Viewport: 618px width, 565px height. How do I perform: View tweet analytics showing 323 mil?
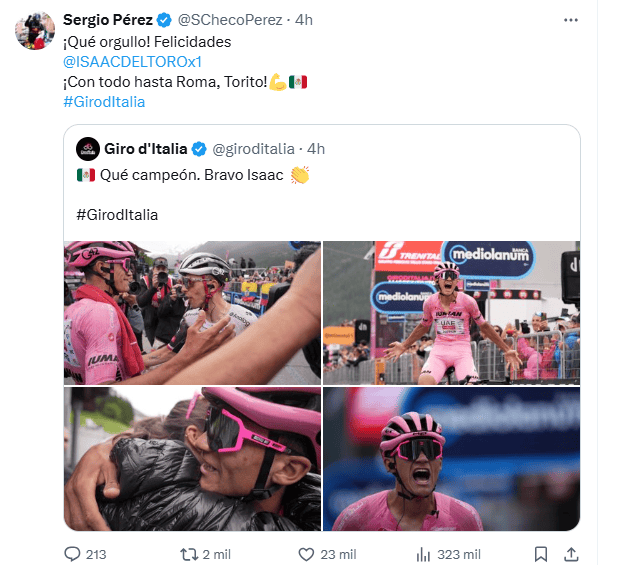point(423,554)
